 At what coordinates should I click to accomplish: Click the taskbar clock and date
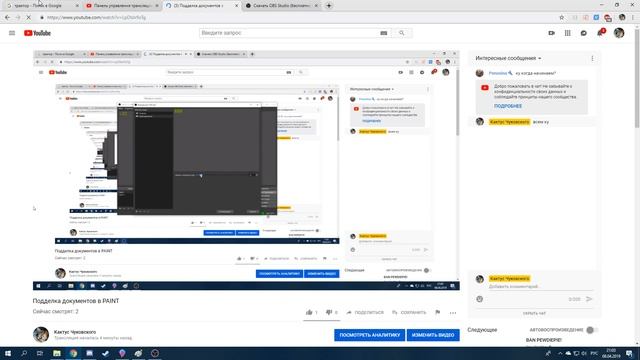tap(611, 353)
